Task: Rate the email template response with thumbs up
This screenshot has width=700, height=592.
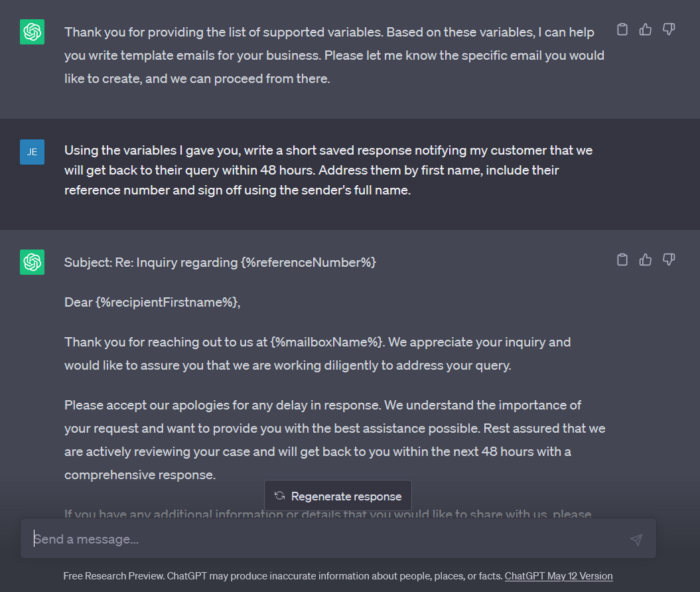Action: [645, 259]
